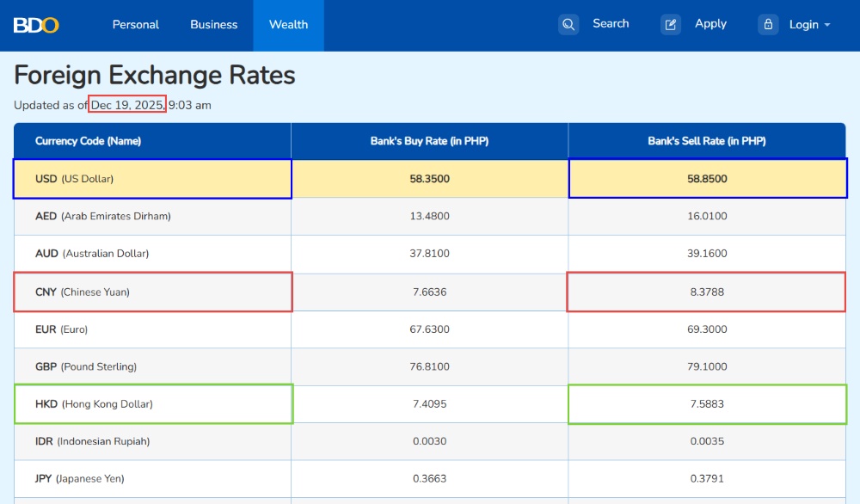
Task: Click the Login padlock icon
Action: coord(768,25)
